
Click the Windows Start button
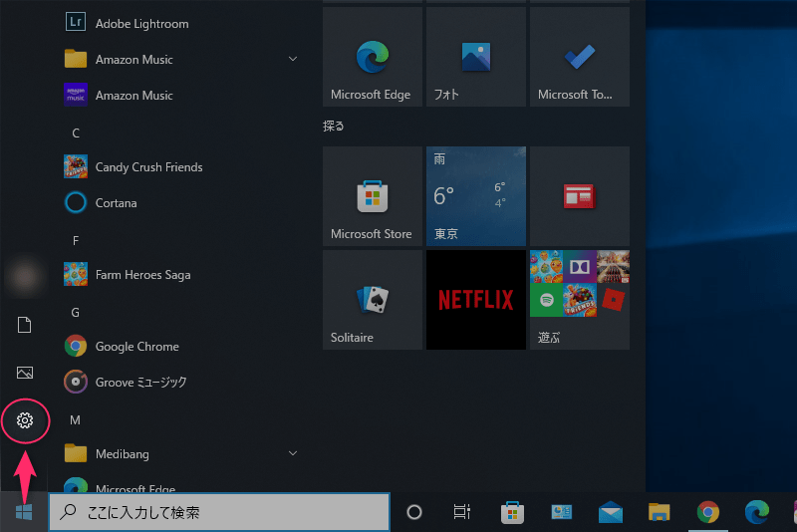(x=24, y=512)
